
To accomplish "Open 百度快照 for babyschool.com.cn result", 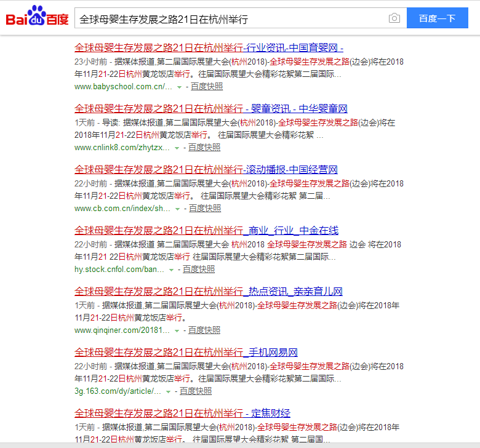I will point(207,87).
